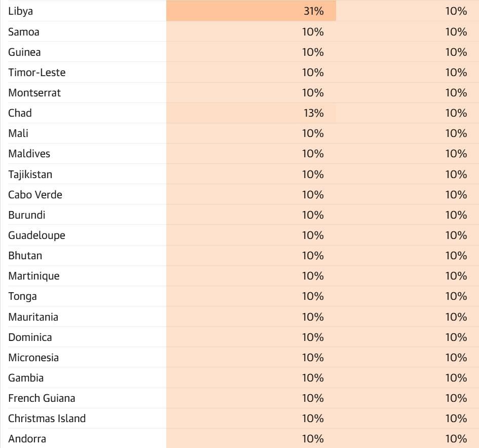Click Guadeloupe in the table
The height and width of the screenshot is (448, 479).
(x=36, y=235)
